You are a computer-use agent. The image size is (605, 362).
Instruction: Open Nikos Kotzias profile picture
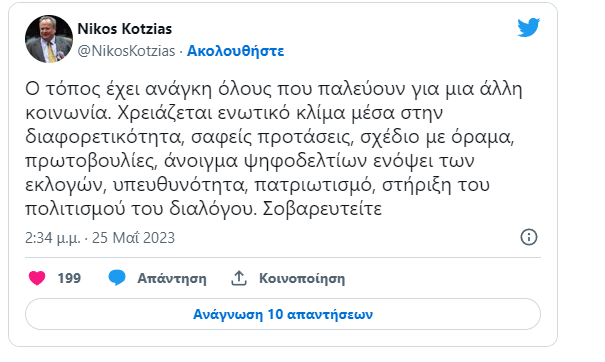(49, 39)
